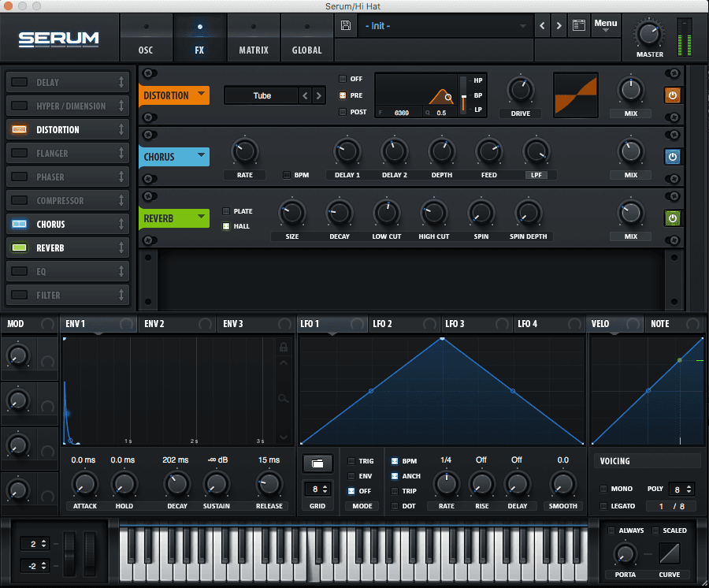The height and width of the screenshot is (588, 709).
Task: Select previous distortion type arrow
Action: 305,95
